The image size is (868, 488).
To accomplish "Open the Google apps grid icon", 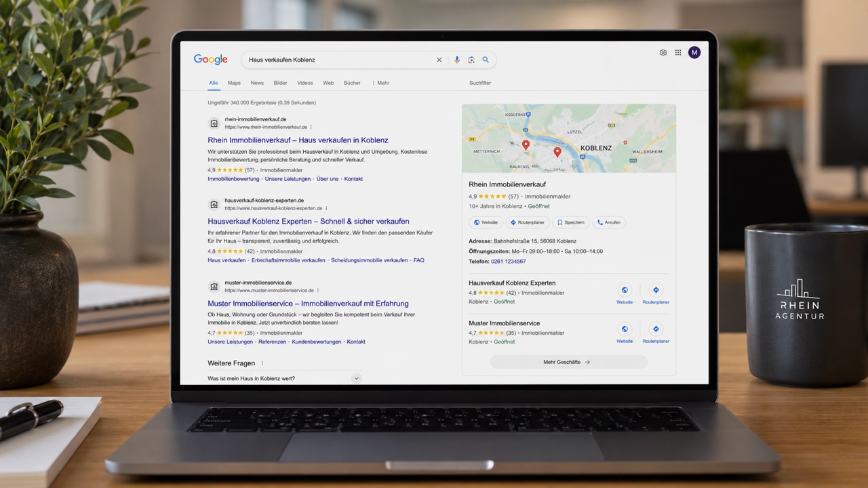I will click(678, 52).
